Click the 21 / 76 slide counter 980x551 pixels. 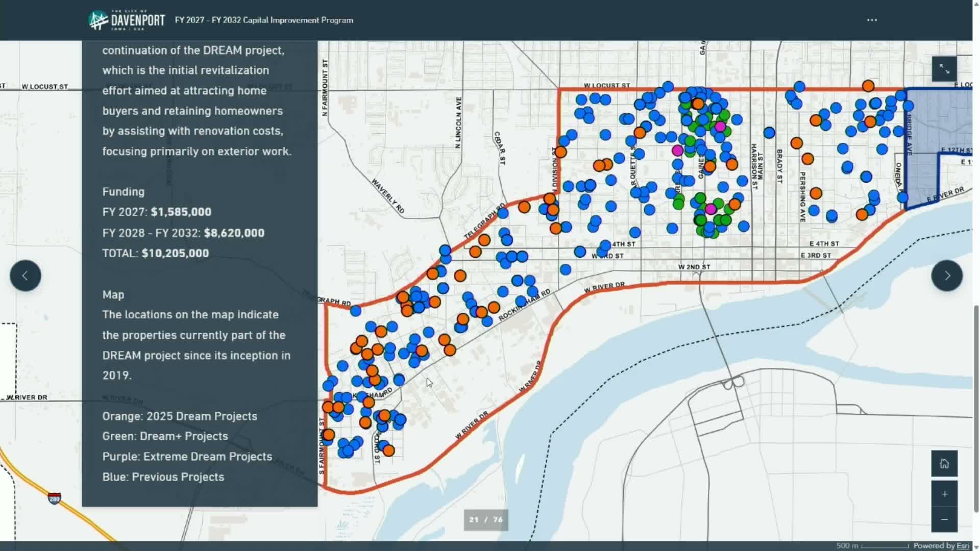tap(485, 520)
